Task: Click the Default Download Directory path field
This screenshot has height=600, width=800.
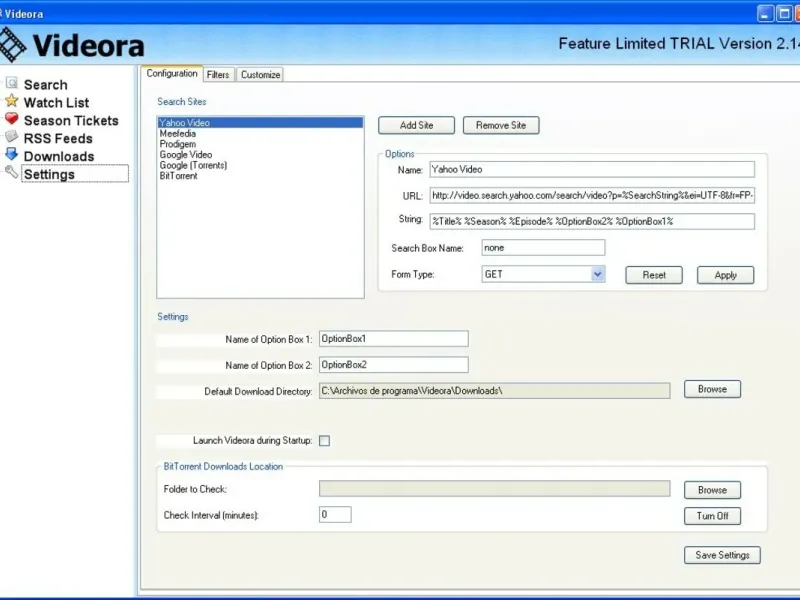Action: coord(494,391)
